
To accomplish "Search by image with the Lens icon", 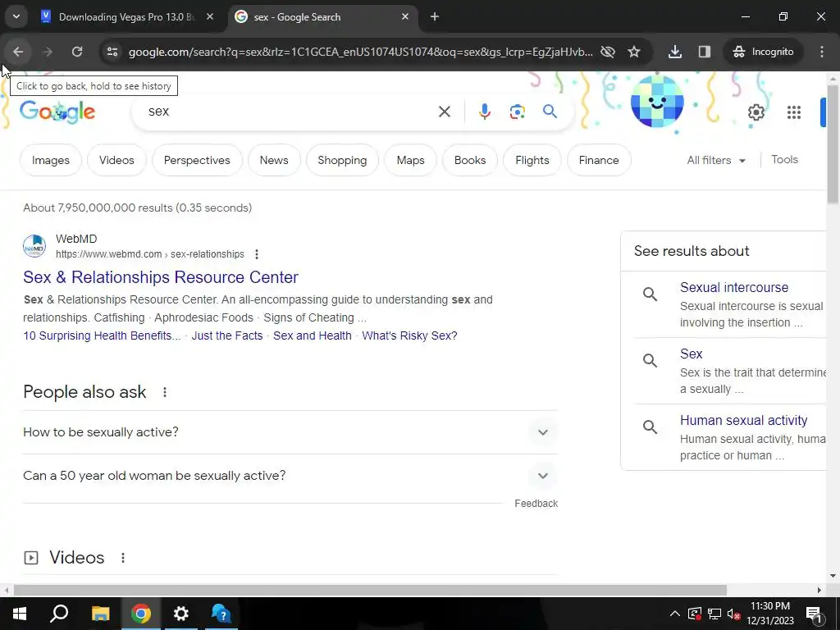I will pos(517,112).
